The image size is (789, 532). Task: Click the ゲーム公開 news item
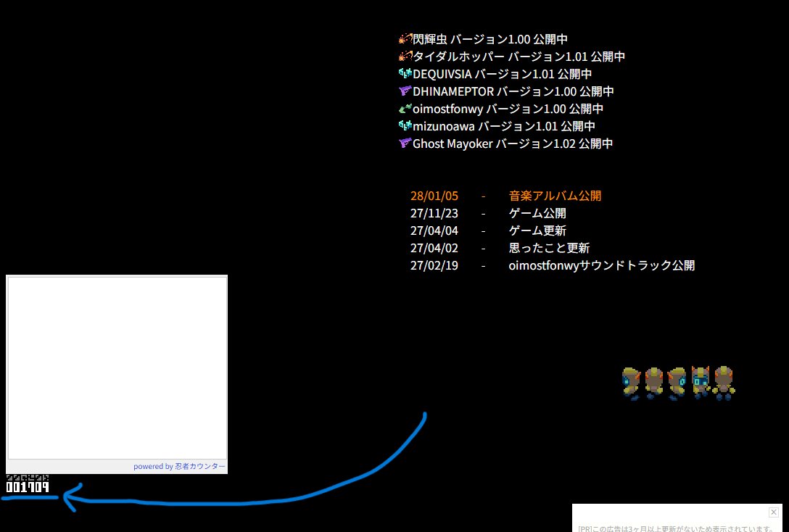[x=537, y=213]
